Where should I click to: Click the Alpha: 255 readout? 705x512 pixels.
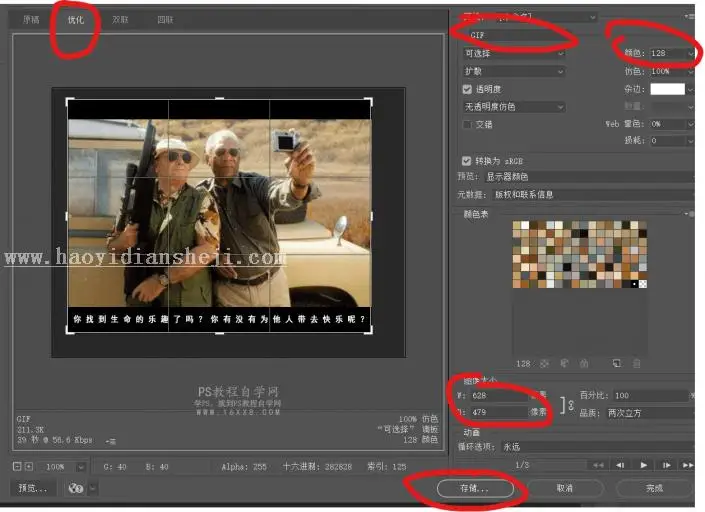pos(244,467)
